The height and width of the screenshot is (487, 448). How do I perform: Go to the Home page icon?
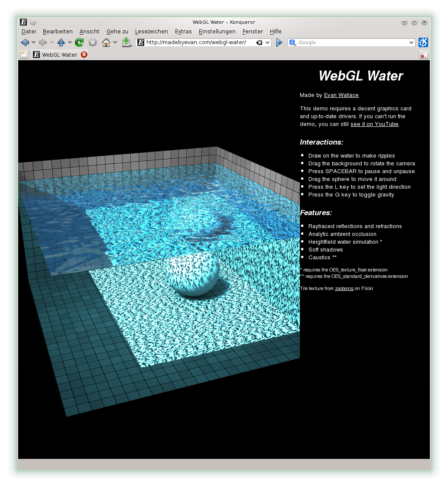[106, 42]
